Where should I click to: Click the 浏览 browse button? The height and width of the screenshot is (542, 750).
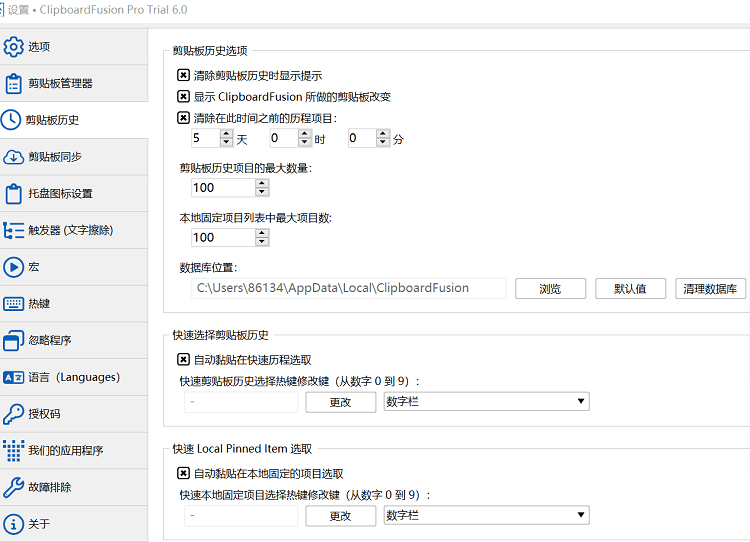[x=551, y=288]
